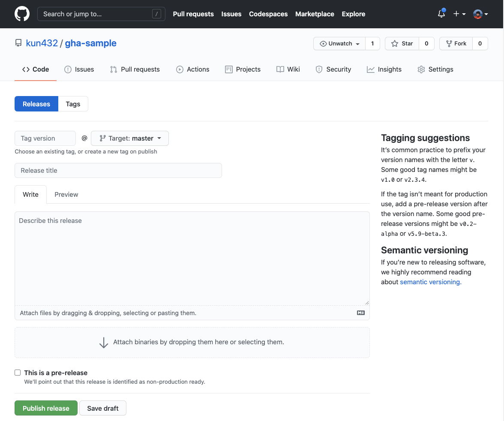Star the repository

coord(402,43)
